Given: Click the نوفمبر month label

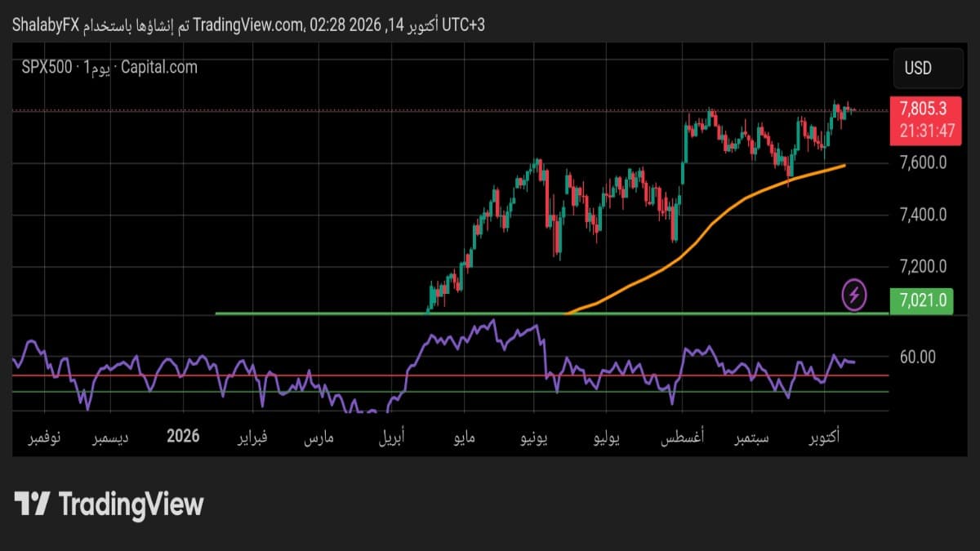Looking at the screenshot, I should (45, 438).
